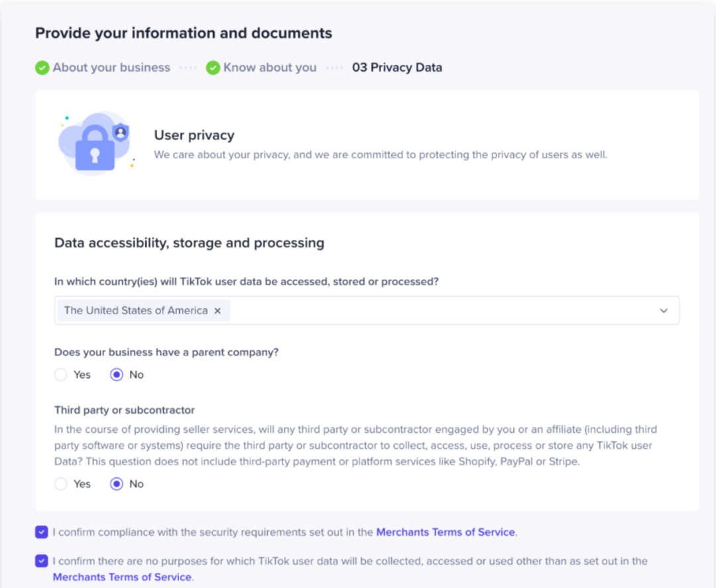Choose No for third party or subcontractor
Image resolution: width=716 pixels, height=588 pixels.
117,484
